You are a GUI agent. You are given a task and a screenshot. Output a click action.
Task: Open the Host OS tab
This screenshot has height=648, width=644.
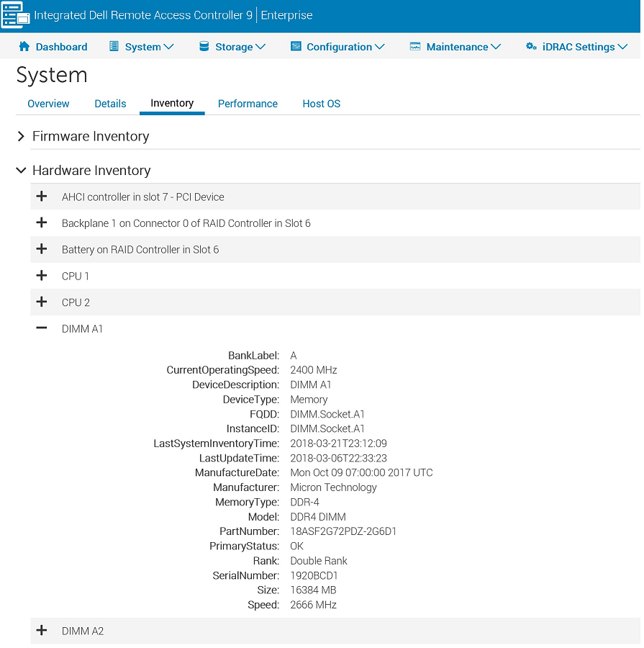(x=321, y=104)
